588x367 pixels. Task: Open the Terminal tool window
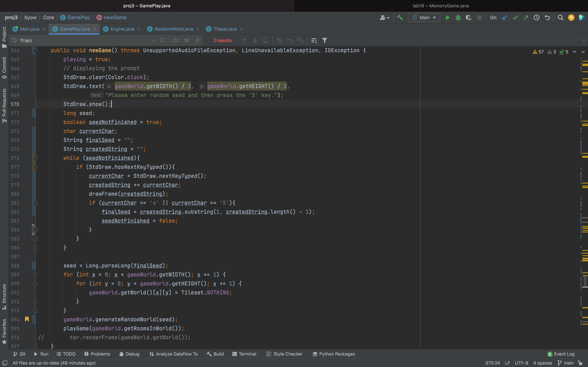point(244,354)
